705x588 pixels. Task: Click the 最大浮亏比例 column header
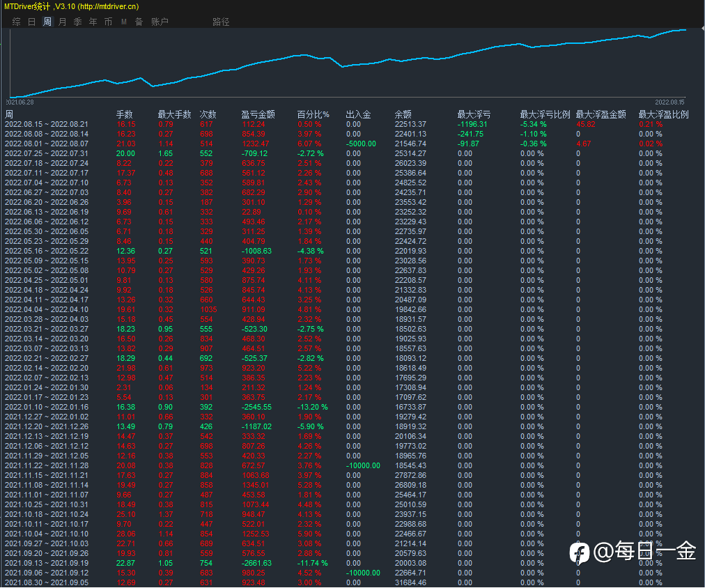coord(545,115)
